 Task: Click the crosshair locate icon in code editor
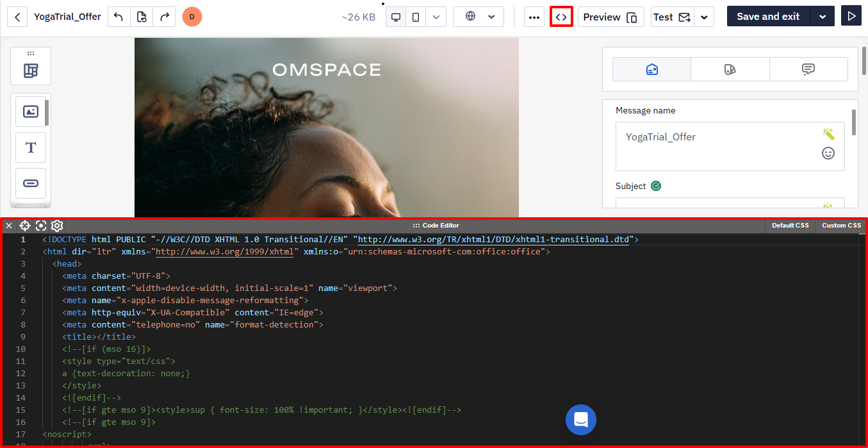pyautogui.click(x=25, y=226)
